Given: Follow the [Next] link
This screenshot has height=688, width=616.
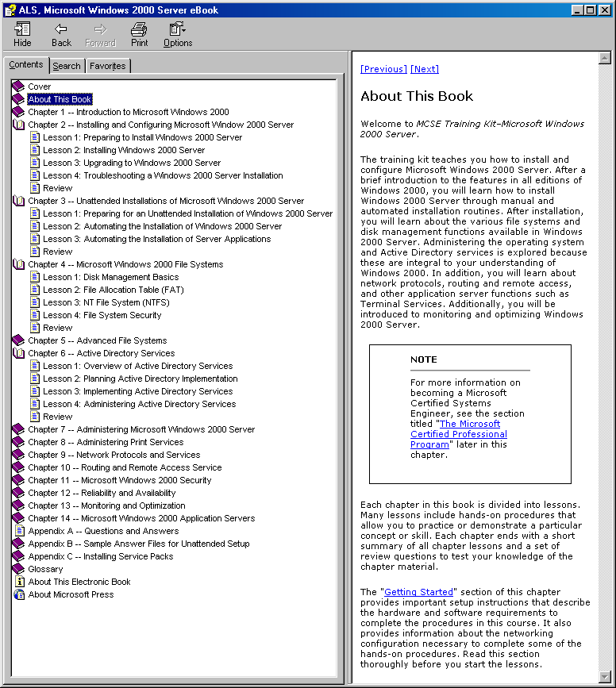Looking at the screenshot, I should [425, 69].
